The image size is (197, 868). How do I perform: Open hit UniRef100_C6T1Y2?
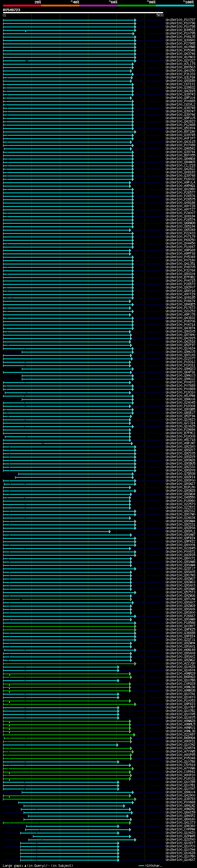pyautogui.click(x=180, y=84)
